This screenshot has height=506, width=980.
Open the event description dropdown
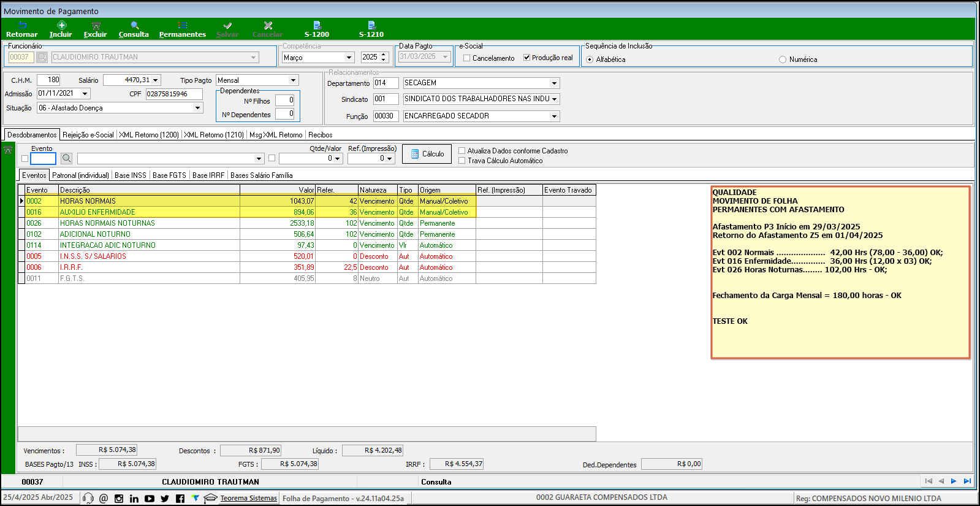tap(259, 159)
